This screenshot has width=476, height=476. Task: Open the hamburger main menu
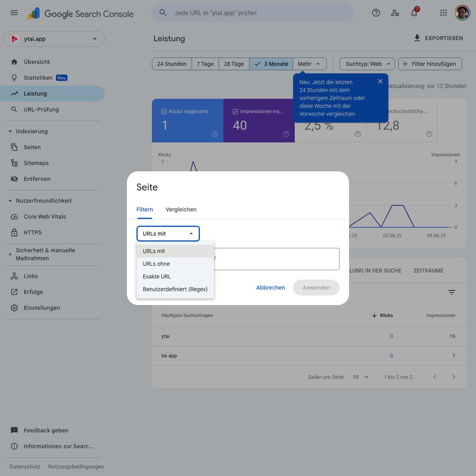coord(14,13)
